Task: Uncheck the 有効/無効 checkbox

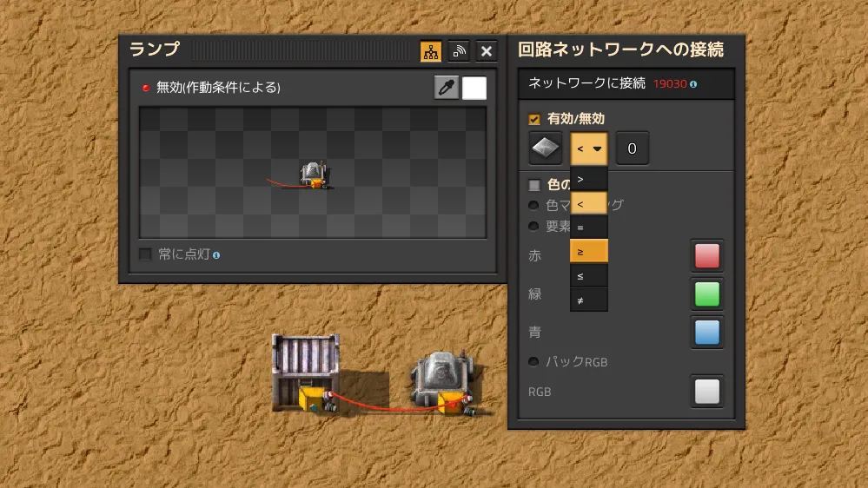Action: click(534, 119)
